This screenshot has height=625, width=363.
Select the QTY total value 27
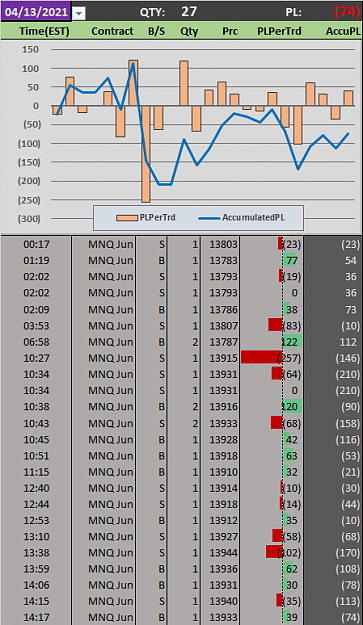tap(189, 12)
